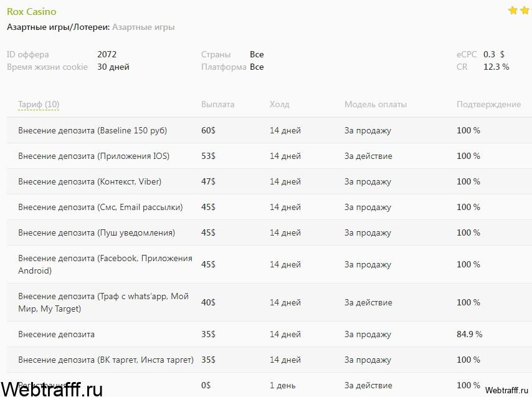Click the Webtrafff.ru watermark at bottom right
532x397 pixels.
(506, 390)
